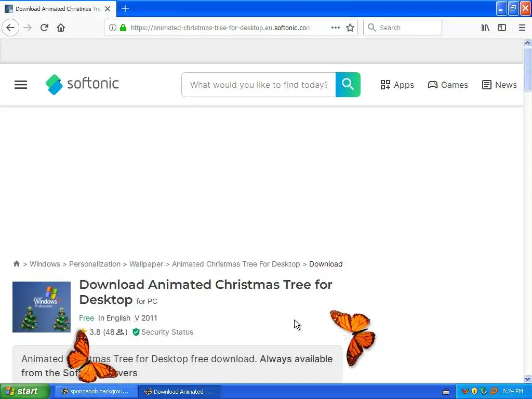
Task: Go to Windows breadcrumb link
Action: 45,264
